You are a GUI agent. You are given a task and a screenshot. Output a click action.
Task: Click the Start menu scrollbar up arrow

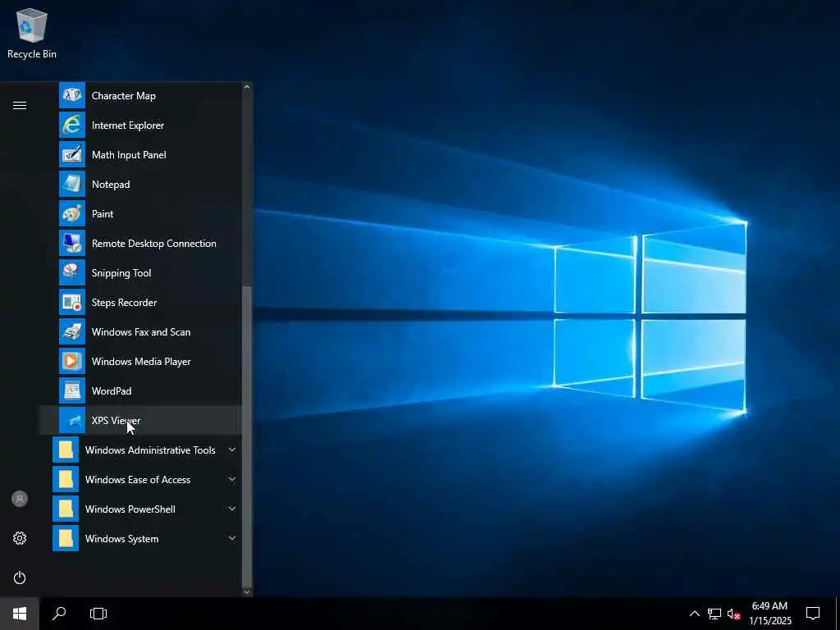246,87
